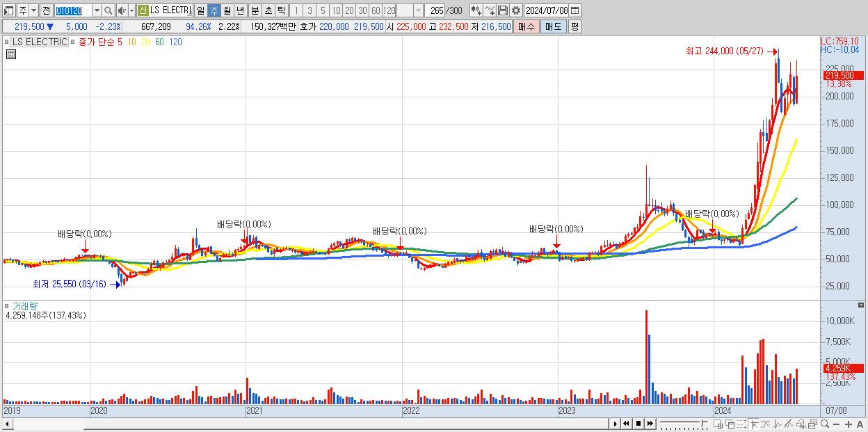Click the stock code input field 010120
868x432 pixels.
coord(73,10)
